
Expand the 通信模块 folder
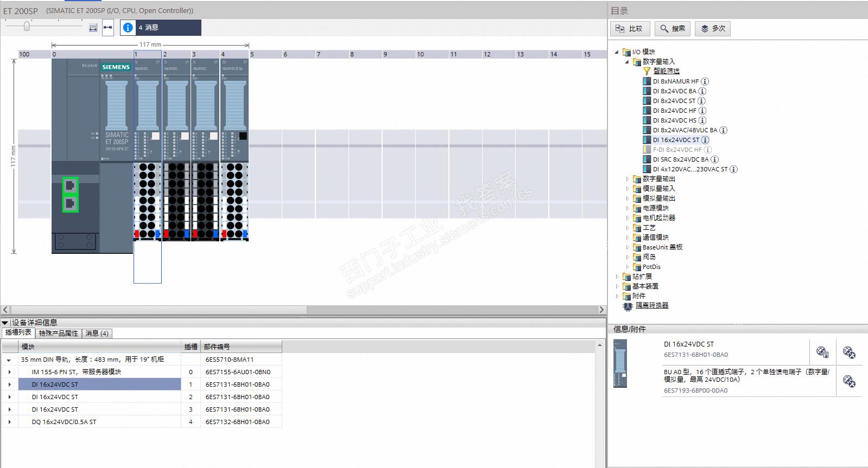click(x=627, y=238)
